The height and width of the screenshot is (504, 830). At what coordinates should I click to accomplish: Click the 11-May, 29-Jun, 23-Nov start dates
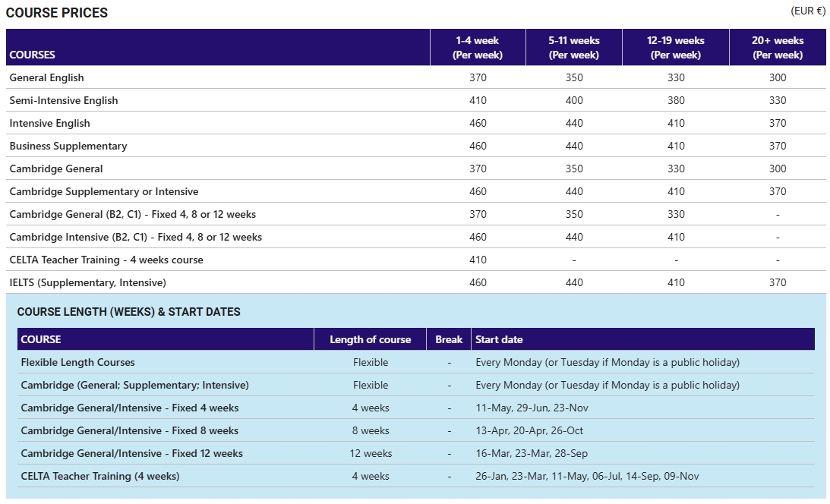click(x=532, y=408)
